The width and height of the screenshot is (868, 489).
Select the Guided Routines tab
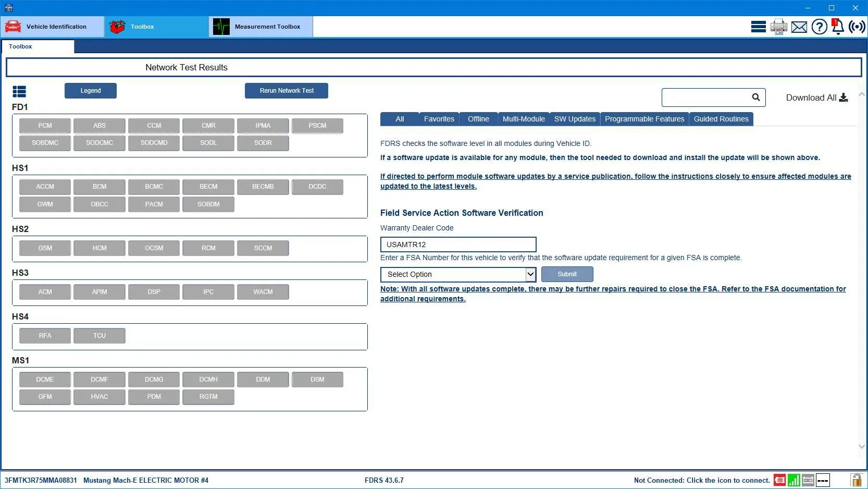(x=721, y=119)
